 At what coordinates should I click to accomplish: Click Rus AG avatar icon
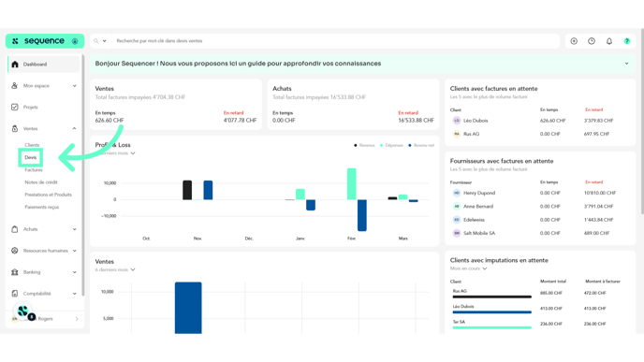tap(457, 134)
